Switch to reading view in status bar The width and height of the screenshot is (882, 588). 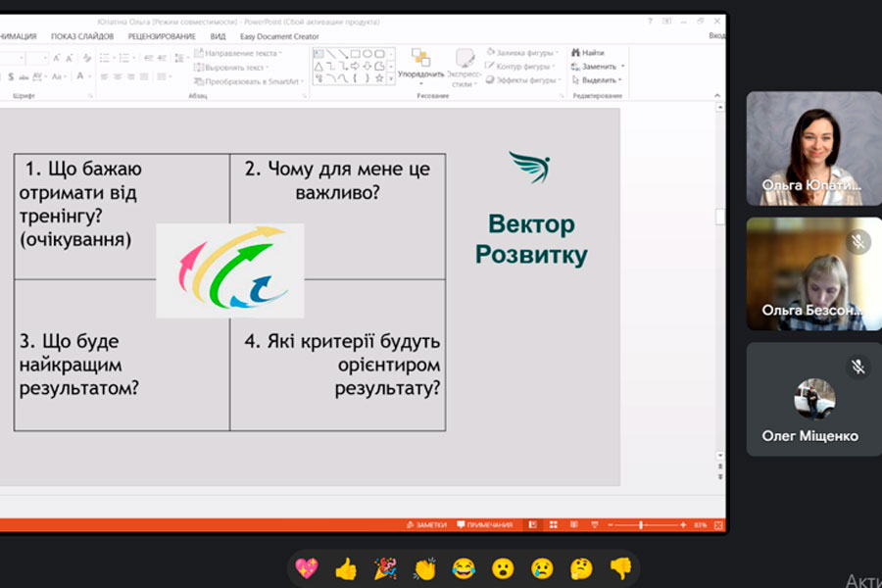tap(573, 524)
